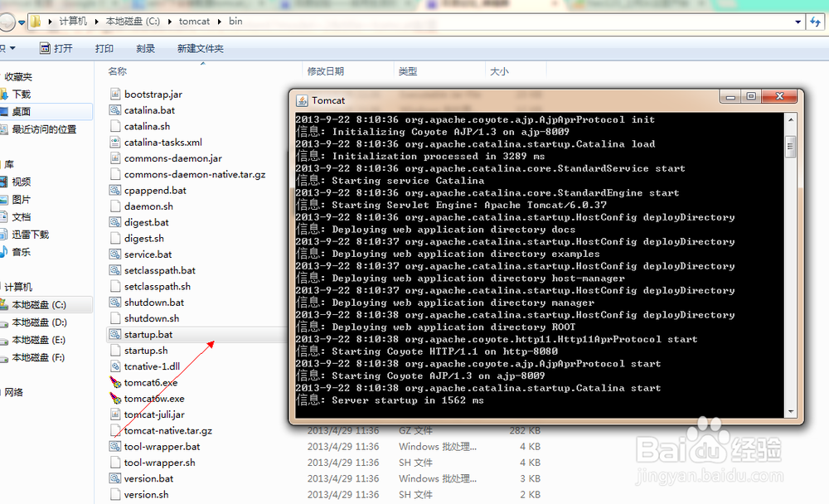Image resolution: width=829 pixels, height=504 pixels.
Task: Sort by the 名称 column header
Action: coord(118,71)
